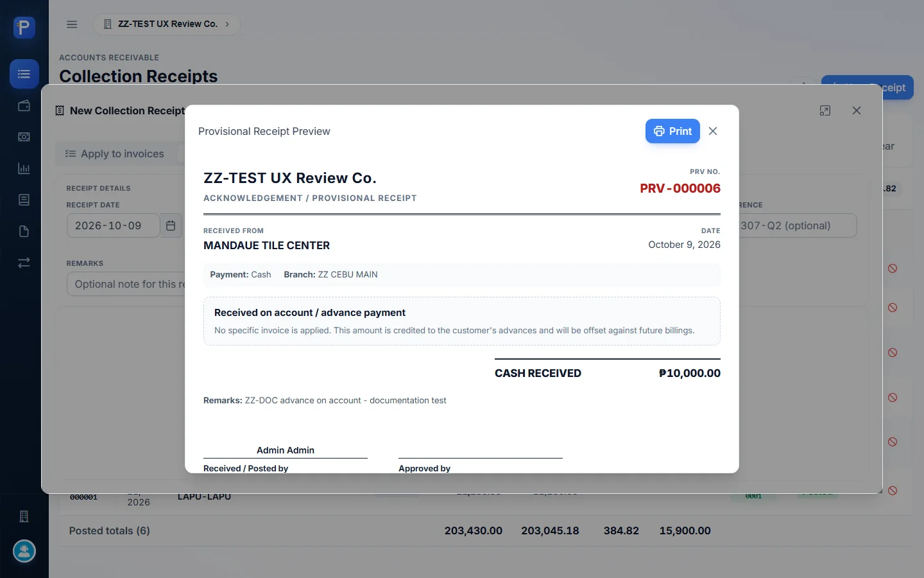Click the Payment: Cash text
Image resolution: width=924 pixels, height=578 pixels.
pyautogui.click(x=241, y=274)
